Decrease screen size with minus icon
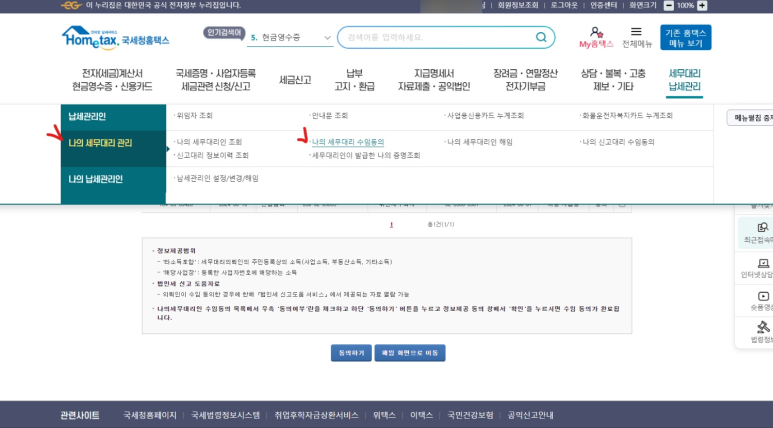 [x=668, y=5]
